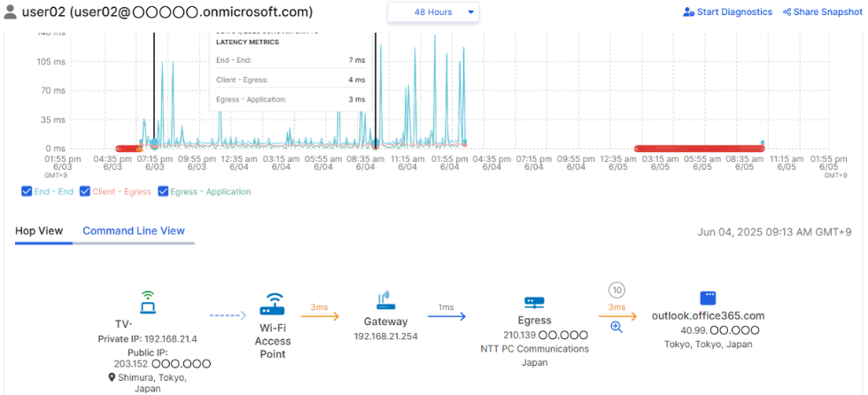Click the location pin icon near Shimura

pos(112,378)
